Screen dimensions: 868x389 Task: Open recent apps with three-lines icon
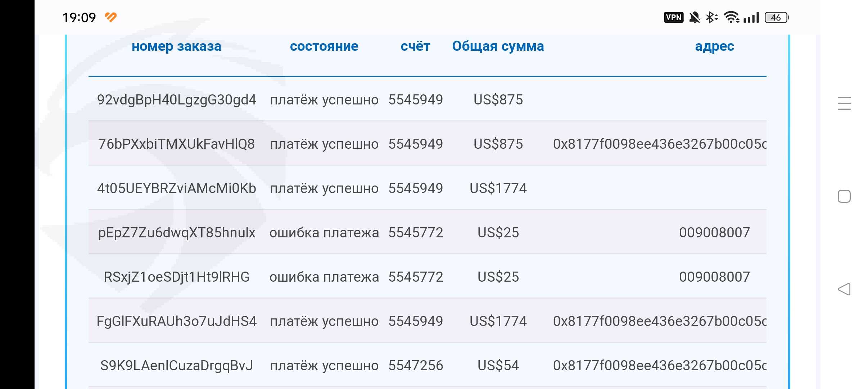pos(844,103)
